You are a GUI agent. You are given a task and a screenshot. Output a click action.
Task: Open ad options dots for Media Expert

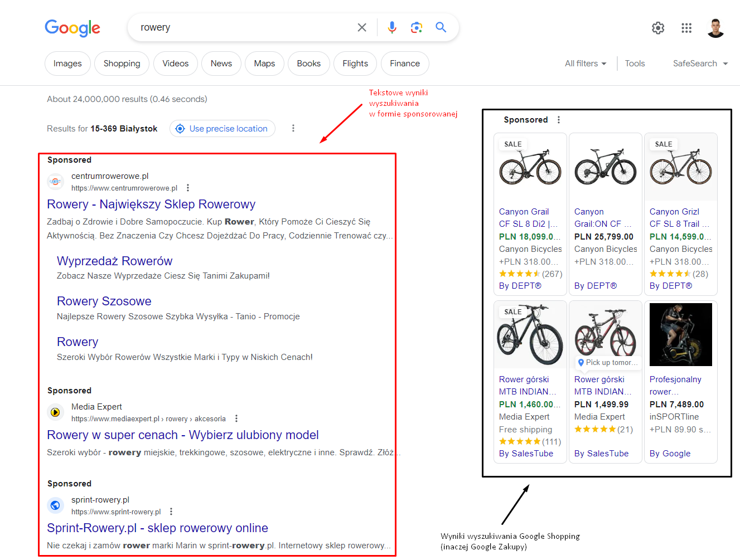(x=236, y=418)
